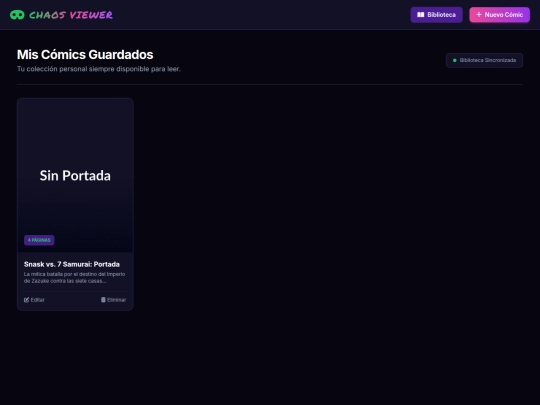Click the pencil edit icon on the comic card

click(27, 300)
